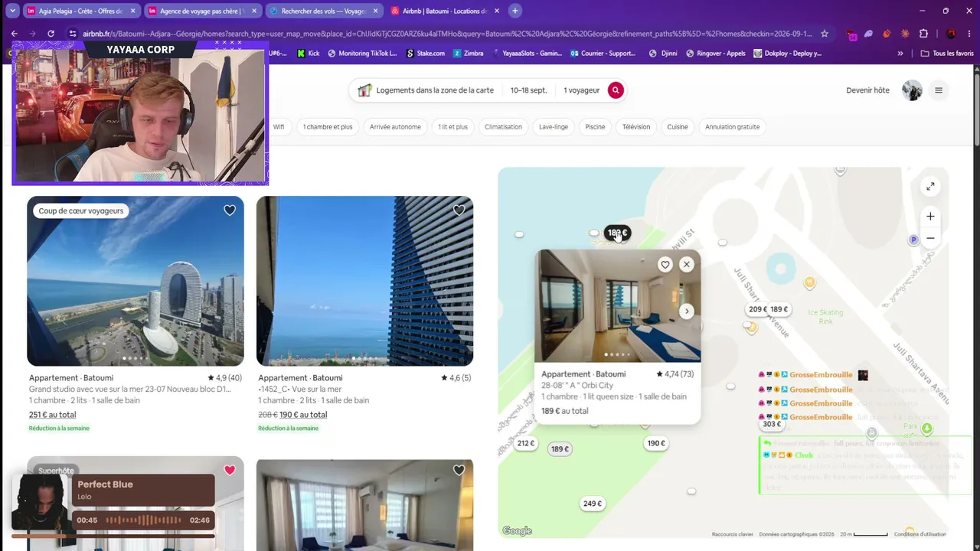Expand the map to full screen
980x551 pixels.
tap(930, 186)
